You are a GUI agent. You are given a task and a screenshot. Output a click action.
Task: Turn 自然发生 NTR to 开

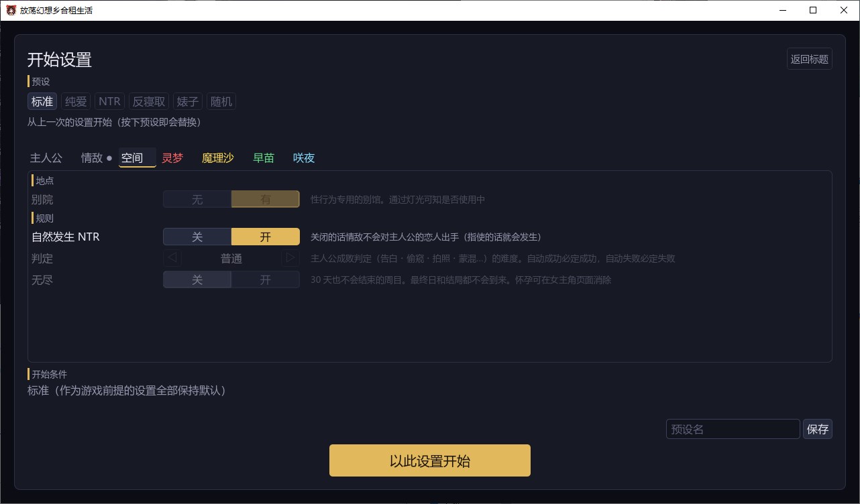click(x=266, y=237)
